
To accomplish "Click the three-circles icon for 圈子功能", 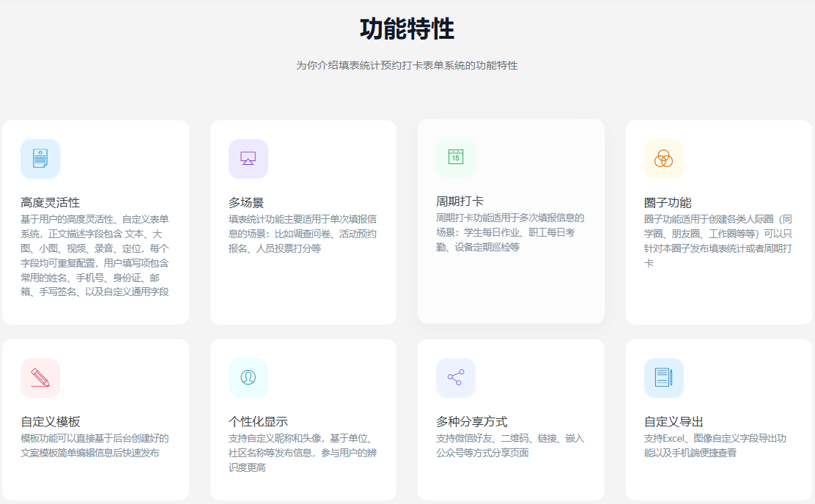I will tap(663, 159).
